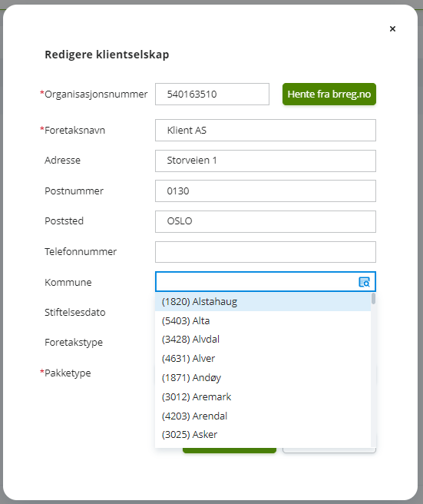Pick (4203) Arendal from the dropdown
This screenshot has width=423, height=504.
[263, 416]
